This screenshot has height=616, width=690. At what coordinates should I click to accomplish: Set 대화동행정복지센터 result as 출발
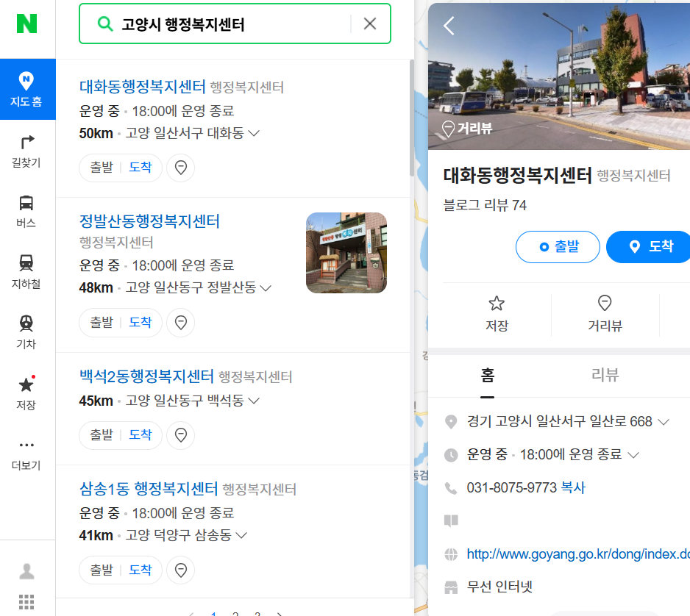pyautogui.click(x=102, y=168)
